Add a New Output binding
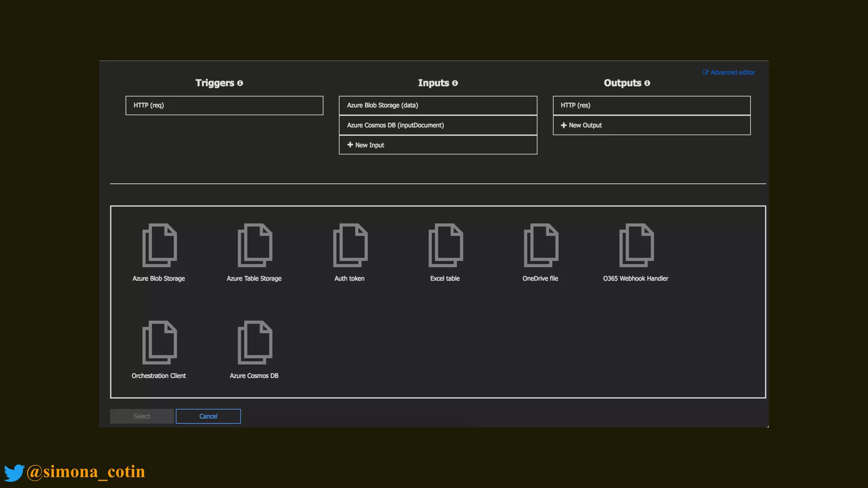This screenshot has height=488, width=868. point(651,125)
